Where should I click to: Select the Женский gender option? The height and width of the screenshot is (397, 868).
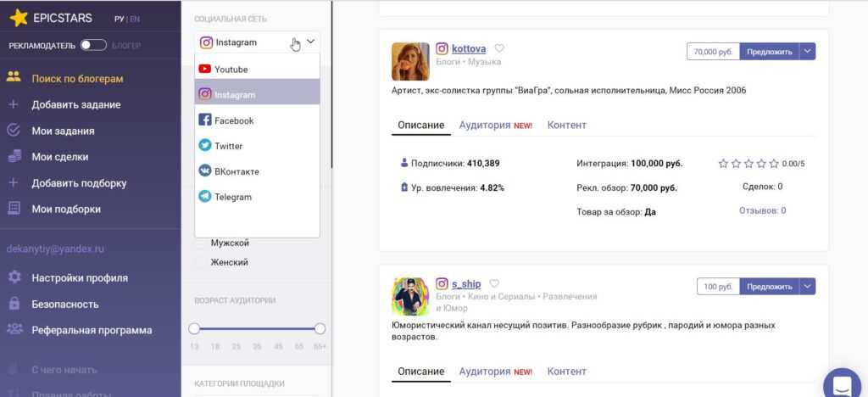(201, 262)
